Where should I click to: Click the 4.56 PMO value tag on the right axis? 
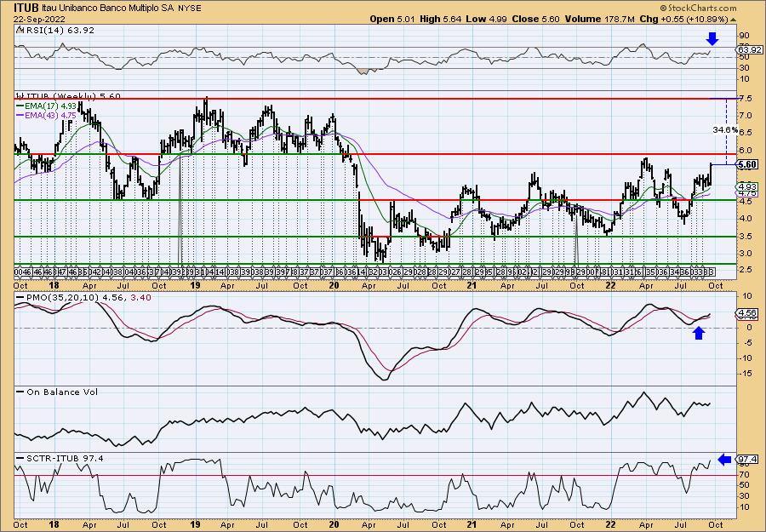(748, 312)
